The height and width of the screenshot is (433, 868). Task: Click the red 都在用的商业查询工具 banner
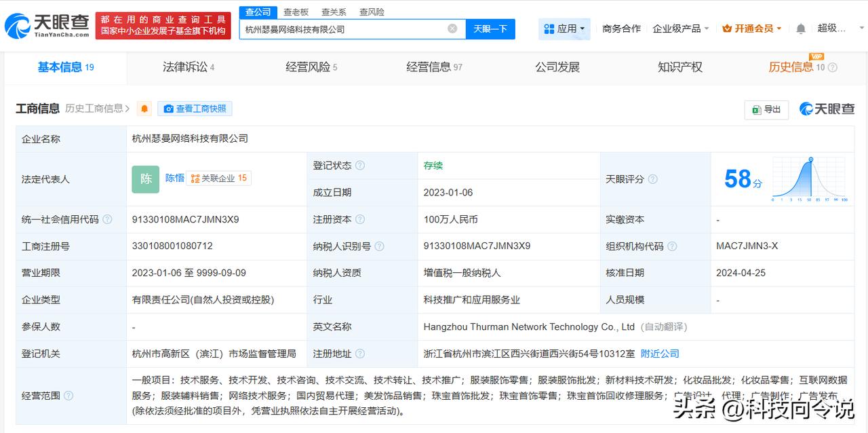163,25
